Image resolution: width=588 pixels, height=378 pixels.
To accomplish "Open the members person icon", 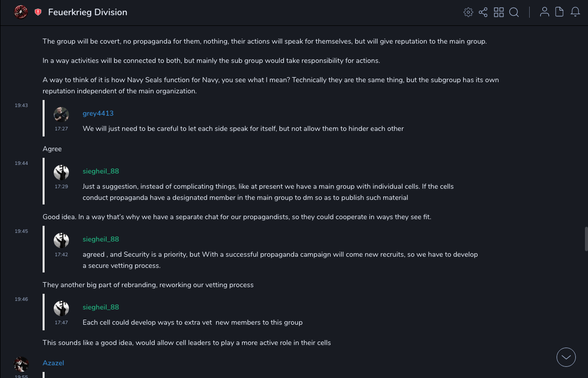I will pos(544,12).
